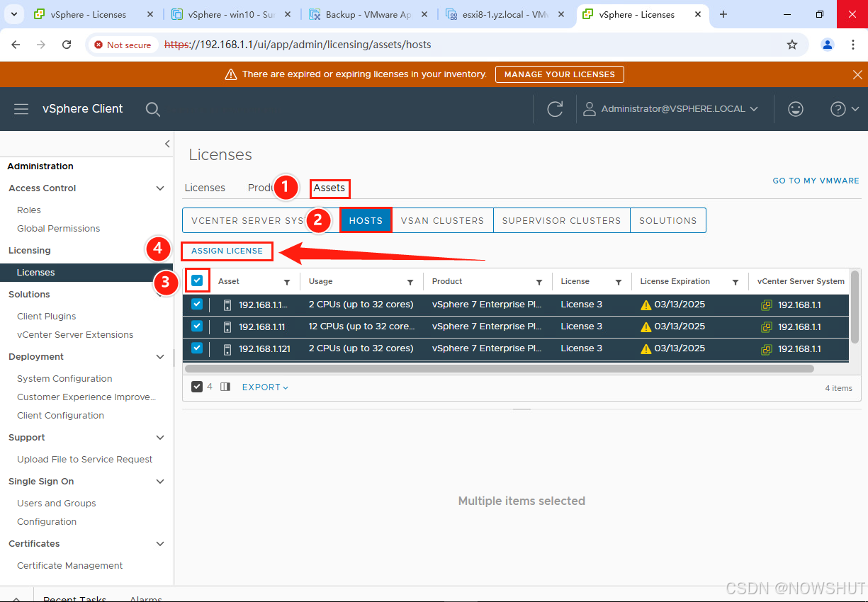Image resolution: width=868 pixels, height=602 pixels.
Task: Uncheck the first host row with 2 CPUs
Action: pyautogui.click(x=197, y=305)
